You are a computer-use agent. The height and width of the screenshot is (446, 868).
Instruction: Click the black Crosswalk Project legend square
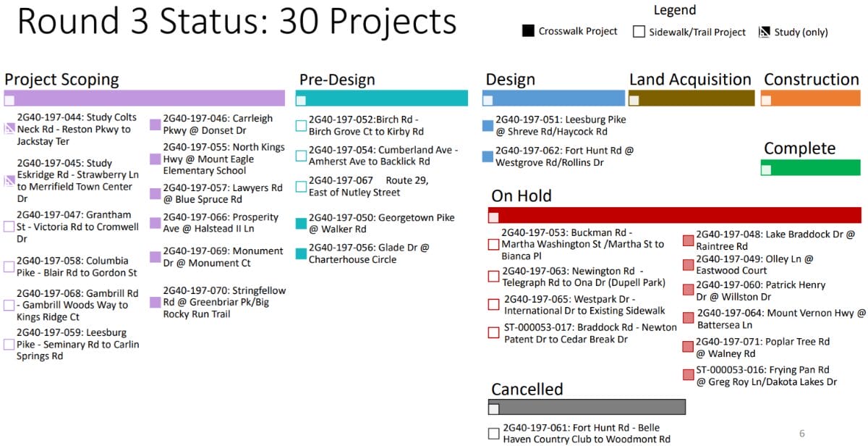528,31
